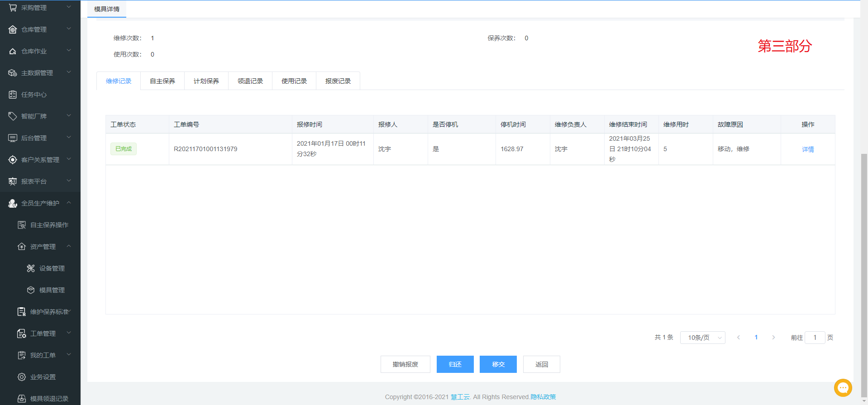This screenshot has height=405, width=868.
Task: Click the 业务设置 gear icon
Action: pyautogui.click(x=22, y=377)
